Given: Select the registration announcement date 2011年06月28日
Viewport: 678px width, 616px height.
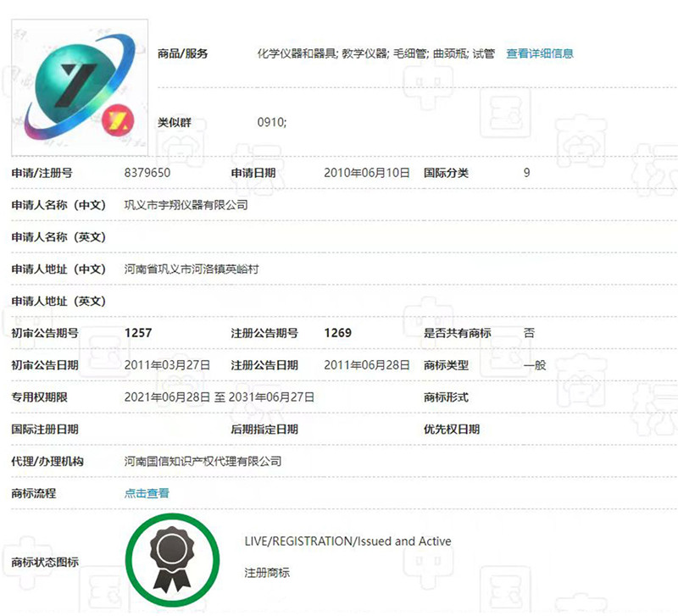Looking at the screenshot, I should (367, 365).
